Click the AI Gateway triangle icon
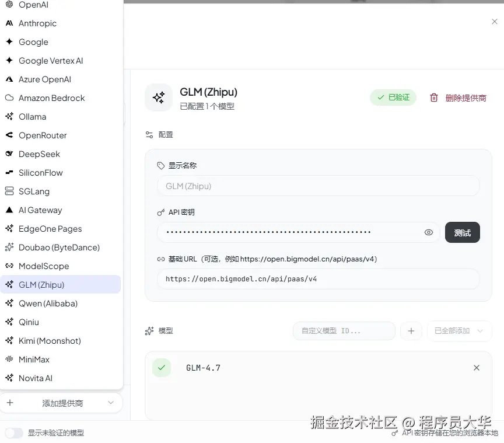 [9, 210]
